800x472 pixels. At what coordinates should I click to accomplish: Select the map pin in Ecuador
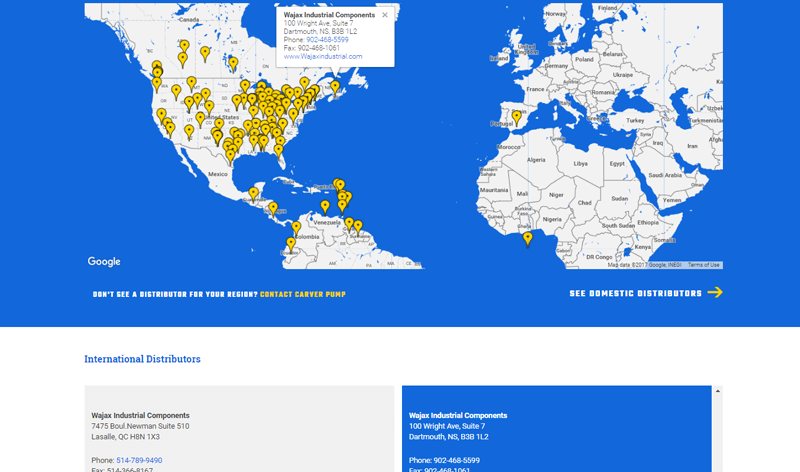click(291, 244)
